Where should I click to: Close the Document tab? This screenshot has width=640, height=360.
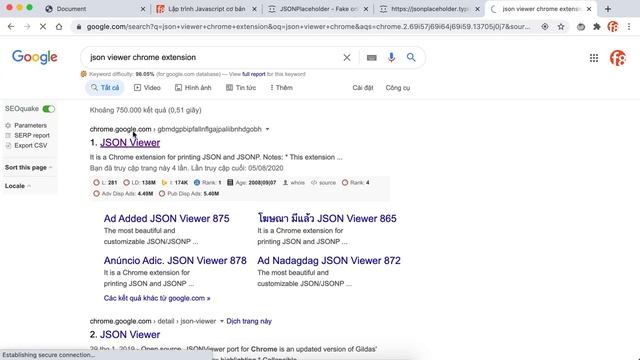coord(142,9)
